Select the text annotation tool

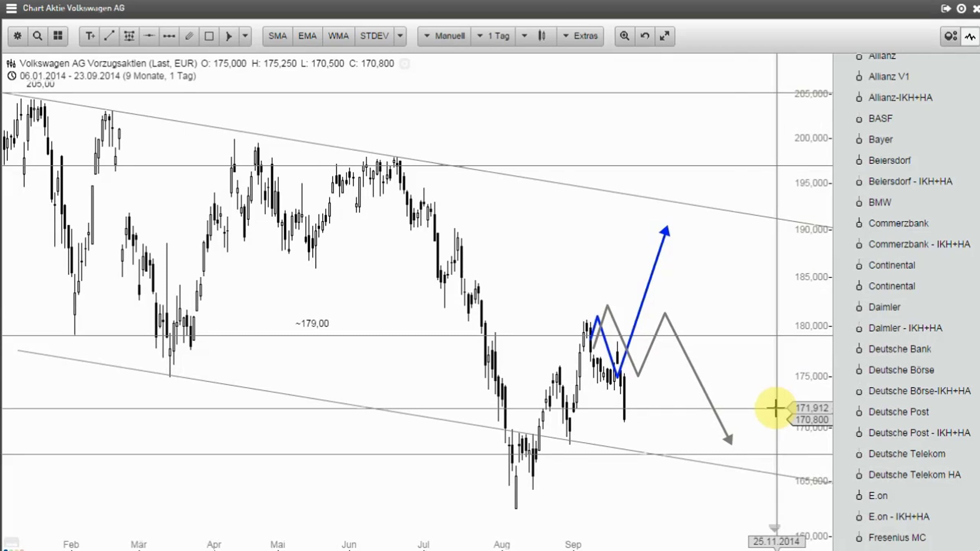tap(90, 36)
